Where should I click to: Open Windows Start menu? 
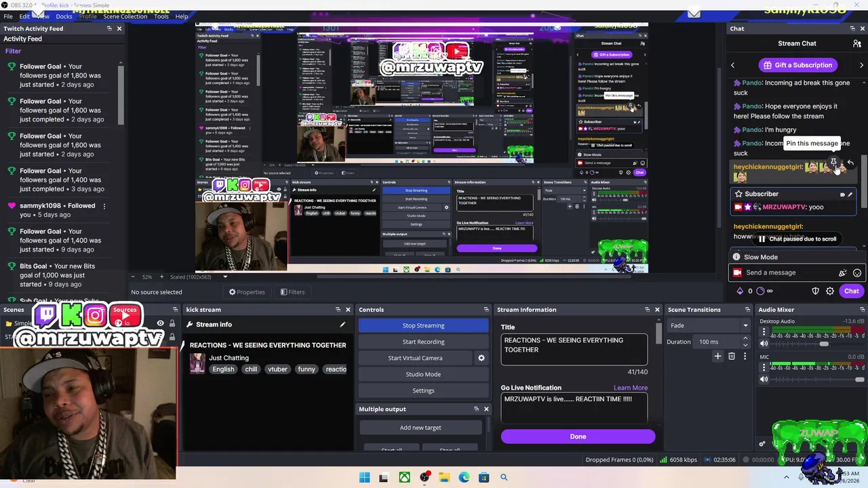tap(364, 478)
